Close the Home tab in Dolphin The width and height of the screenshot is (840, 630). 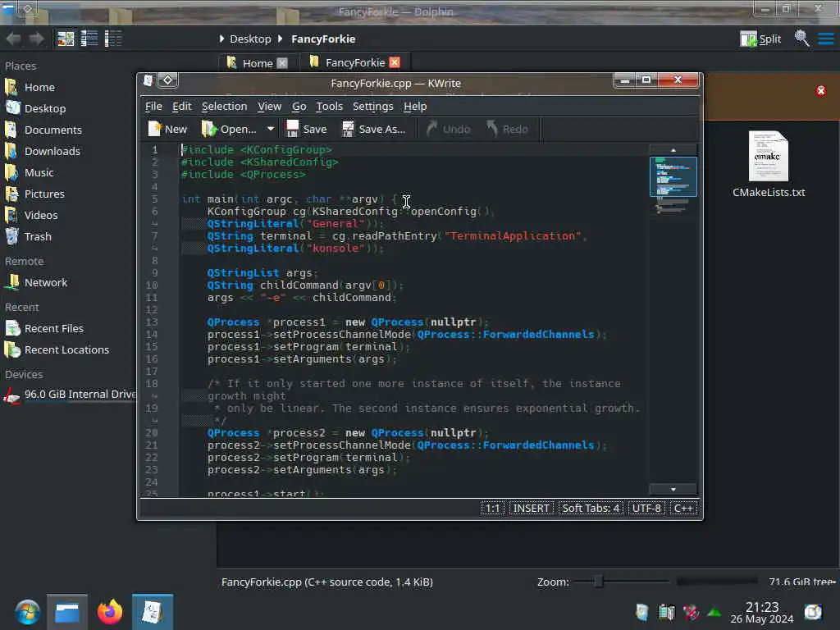pyautogui.click(x=282, y=63)
